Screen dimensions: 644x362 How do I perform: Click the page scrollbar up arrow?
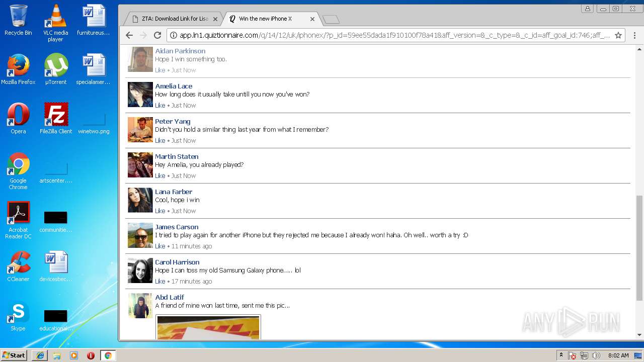(639, 49)
